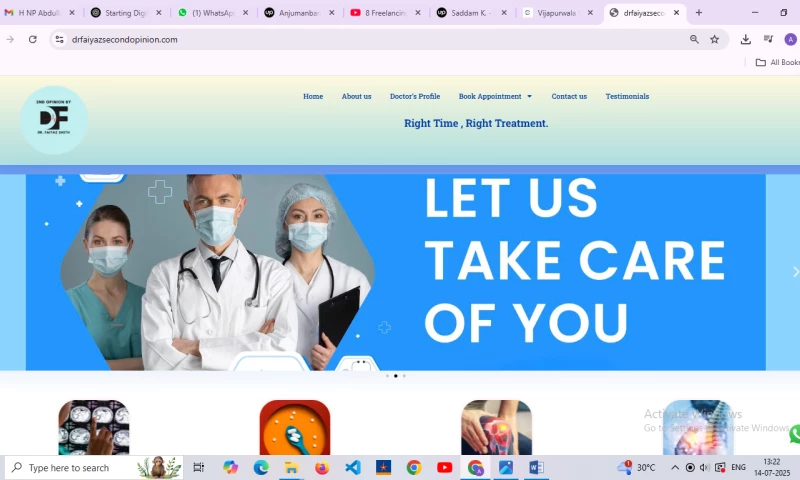800x480 pixels.
Task: Open the volume control in tray
Action: pyautogui.click(x=705, y=467)
